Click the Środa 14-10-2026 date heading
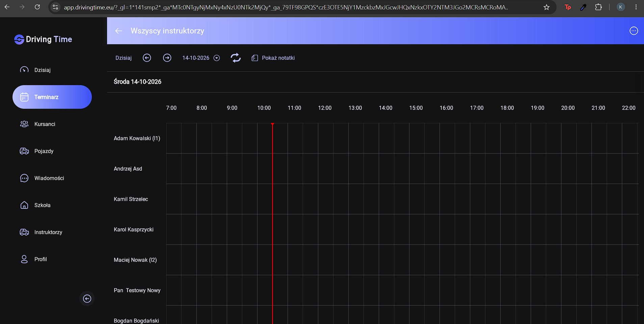The height and width of the screenshot is (324, 644). click(x=137, y=82)
